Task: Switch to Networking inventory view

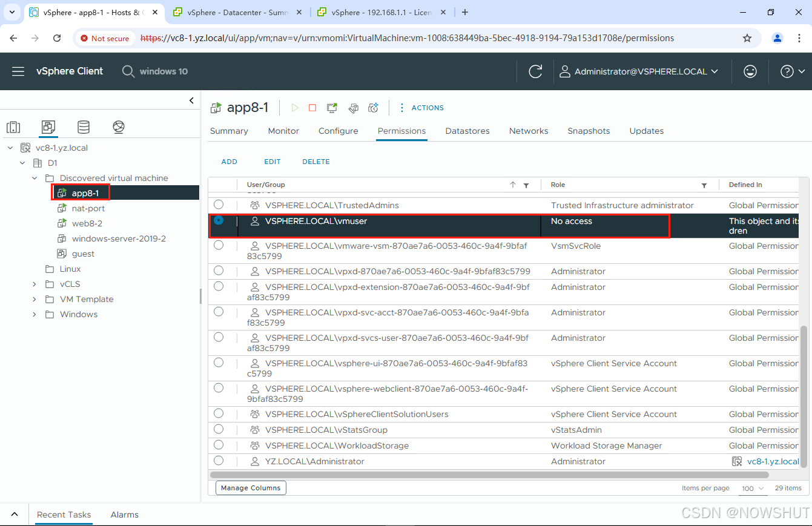Action: (119, 127)
